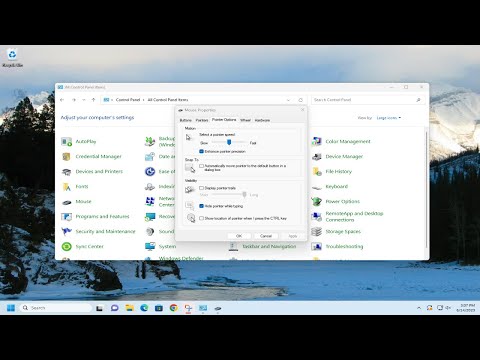Open Snipping Tool from the taskbar
The image size is (480, 360).
pyautogui.click(x=188, y=308)
